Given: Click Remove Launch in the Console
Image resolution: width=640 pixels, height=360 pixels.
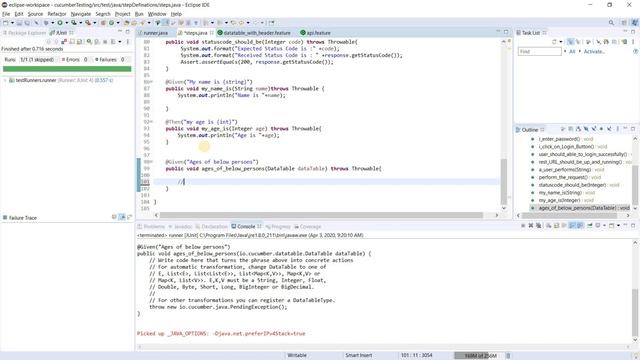Looking at the screenshot, I should click(x=531, y=225).
